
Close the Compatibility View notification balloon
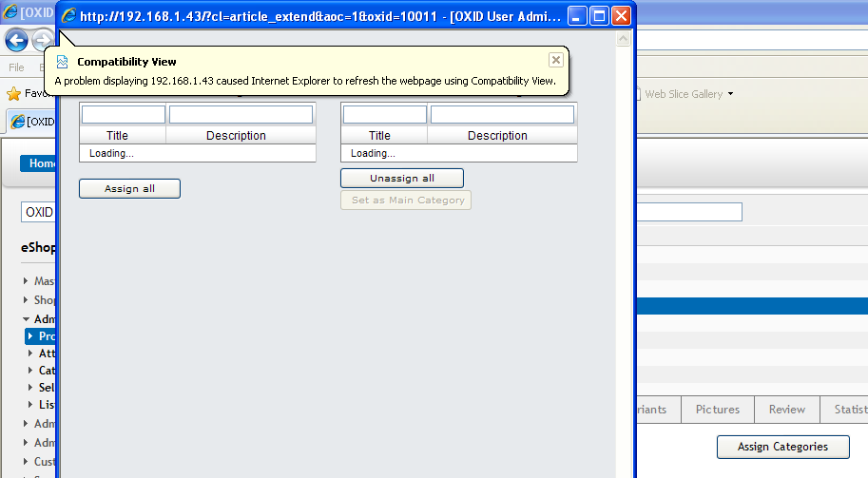[x=556, y=60]
